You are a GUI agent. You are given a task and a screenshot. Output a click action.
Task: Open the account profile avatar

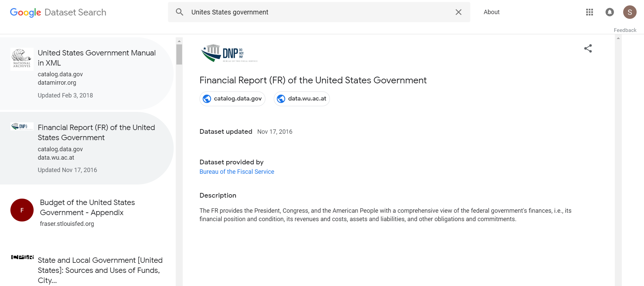630,12
